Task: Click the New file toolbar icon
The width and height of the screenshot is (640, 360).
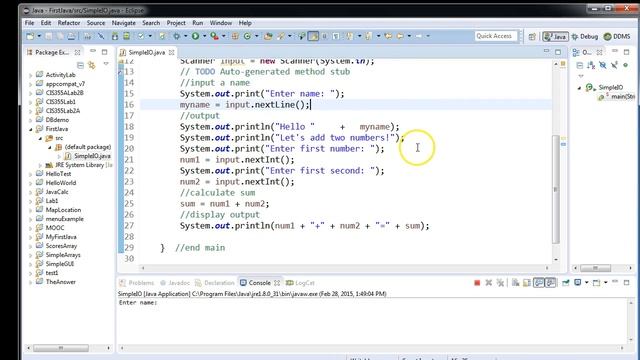Action: 30,36
